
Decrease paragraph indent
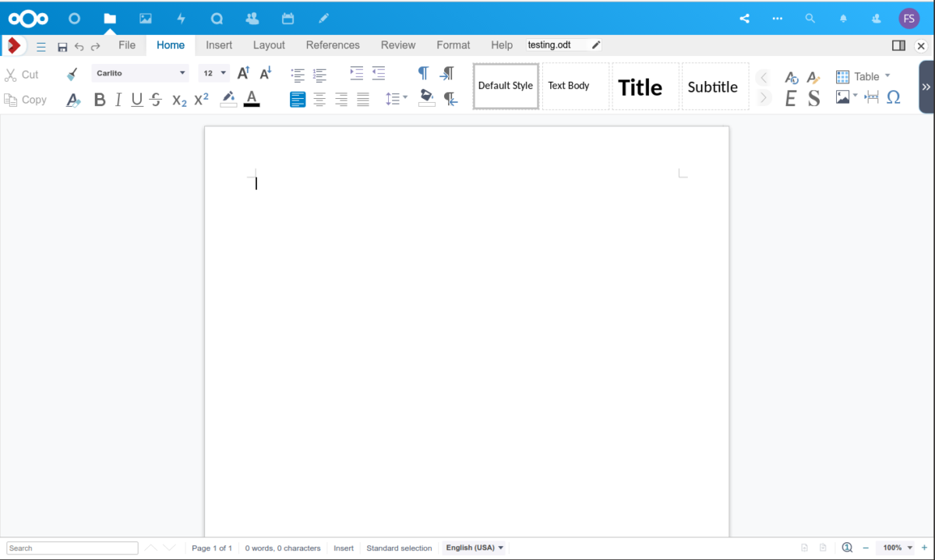pos(379,73)
